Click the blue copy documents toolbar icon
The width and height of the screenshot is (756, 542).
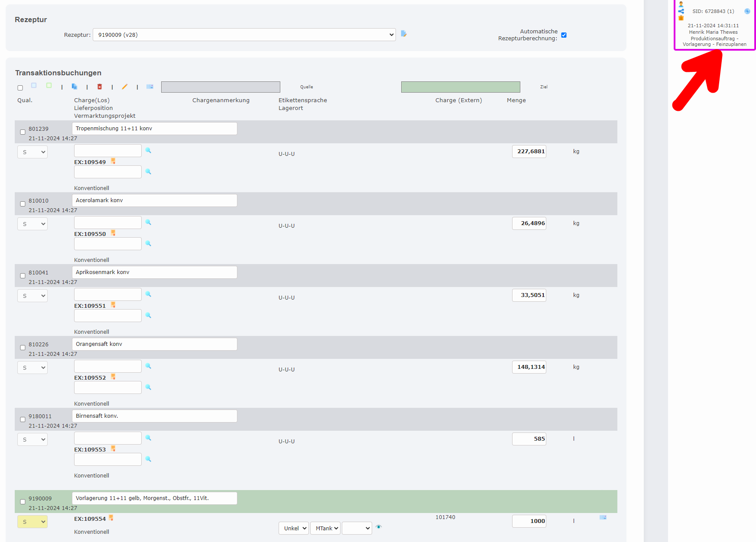[x=75, y=87]
